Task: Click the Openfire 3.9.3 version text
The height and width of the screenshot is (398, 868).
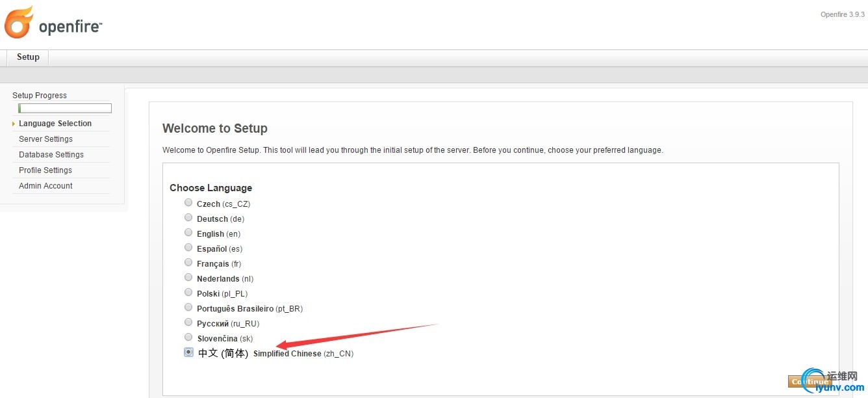Action: pyautogui.click(x=843, y=15)
